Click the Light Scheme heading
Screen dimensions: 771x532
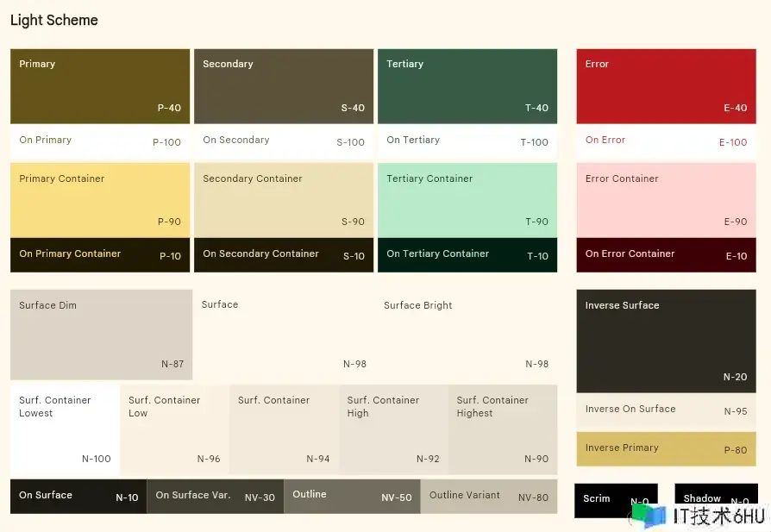[54, 20]
